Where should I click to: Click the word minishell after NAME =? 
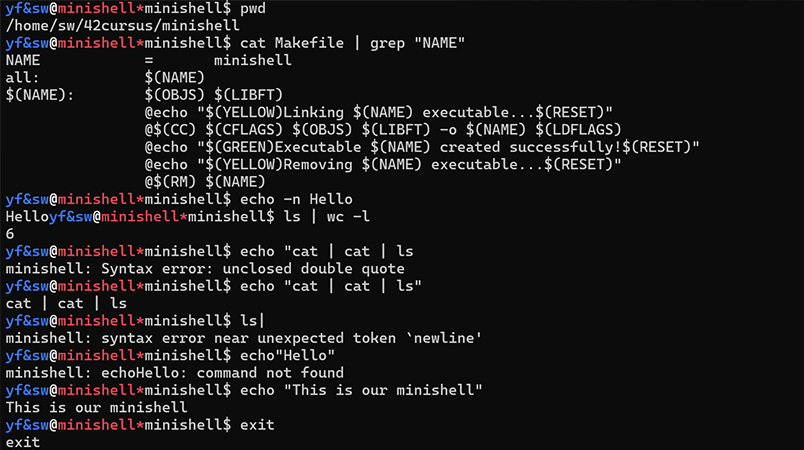253,60
